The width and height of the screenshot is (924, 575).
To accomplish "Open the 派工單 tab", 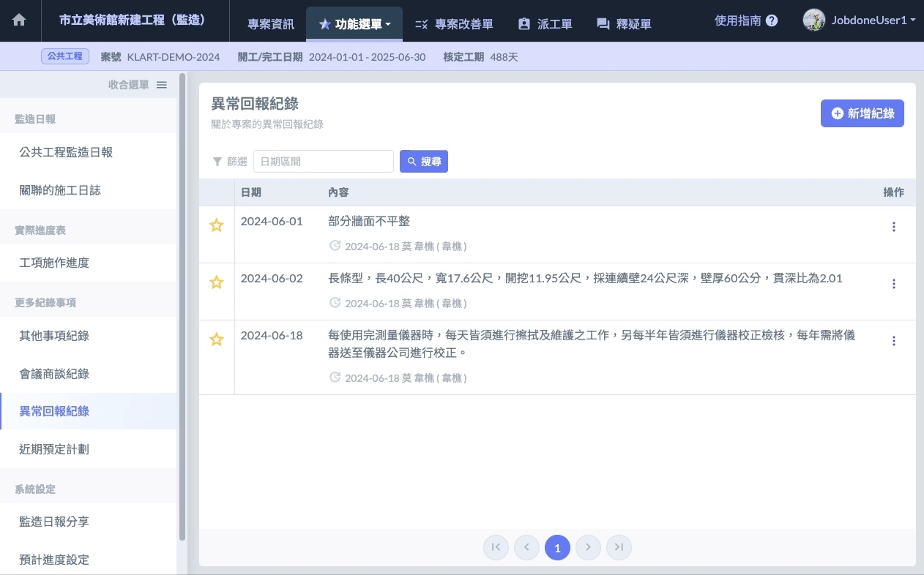I will 545,24.
